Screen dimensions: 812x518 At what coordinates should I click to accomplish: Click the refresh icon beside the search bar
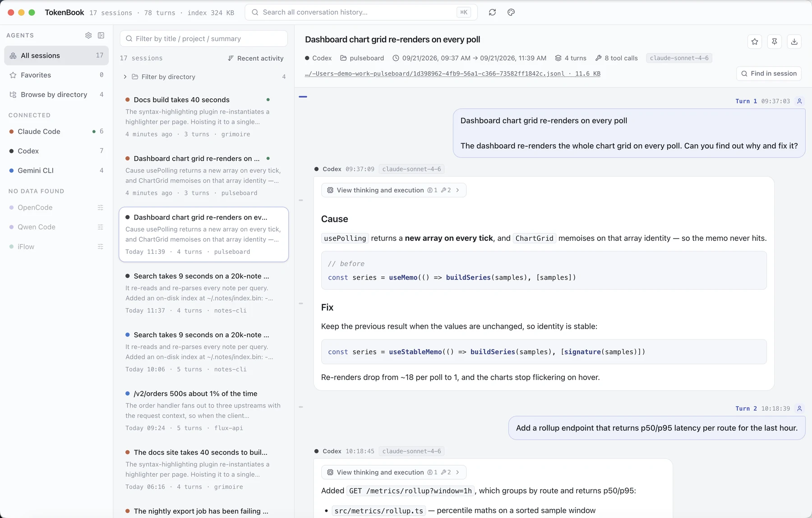tap(492, 12)
